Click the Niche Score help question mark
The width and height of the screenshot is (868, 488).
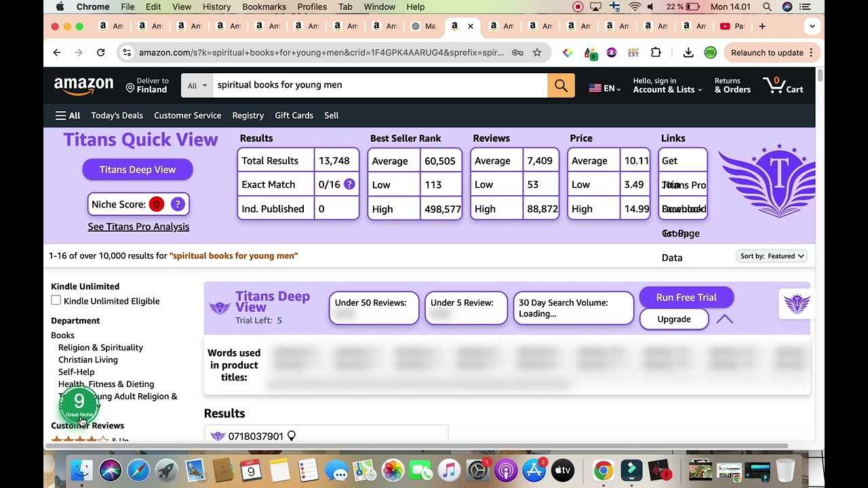click(x=178, y=204)
